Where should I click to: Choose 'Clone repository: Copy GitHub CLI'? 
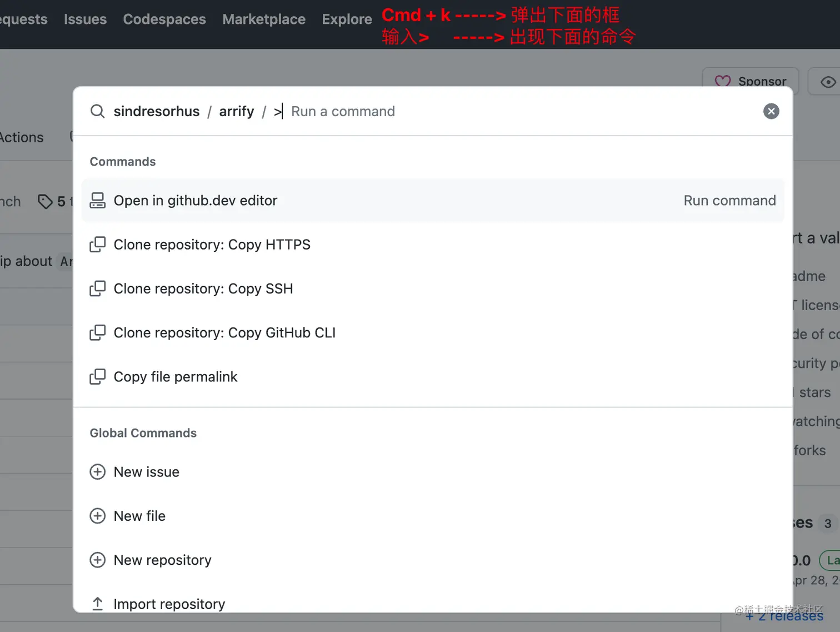[x=433, y=332]
